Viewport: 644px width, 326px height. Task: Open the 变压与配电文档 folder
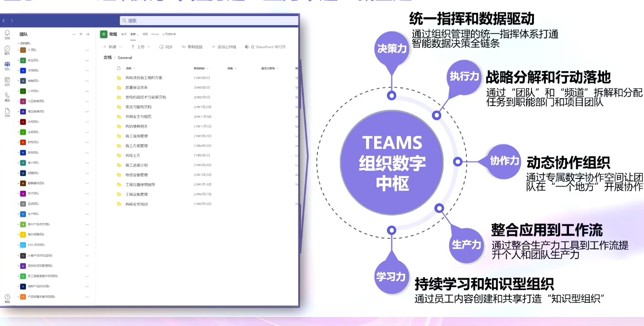click(138, 107)
